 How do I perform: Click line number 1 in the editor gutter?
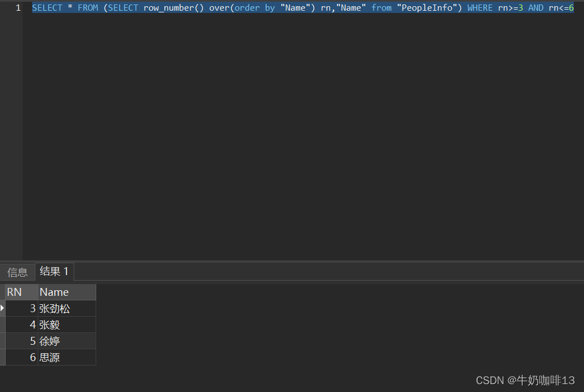pyautogui.click(x=17, y=7)
